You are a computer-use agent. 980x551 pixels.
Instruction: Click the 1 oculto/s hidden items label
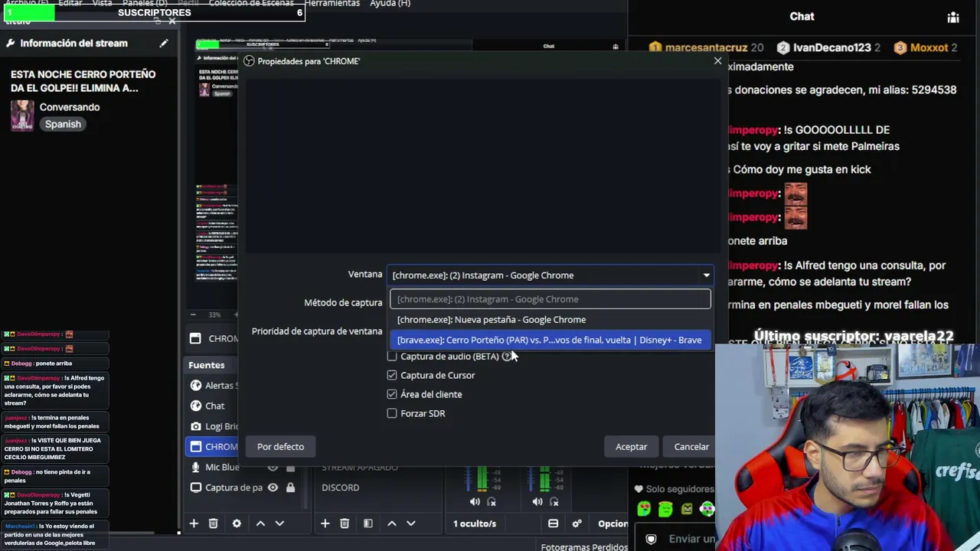[475, 523]
